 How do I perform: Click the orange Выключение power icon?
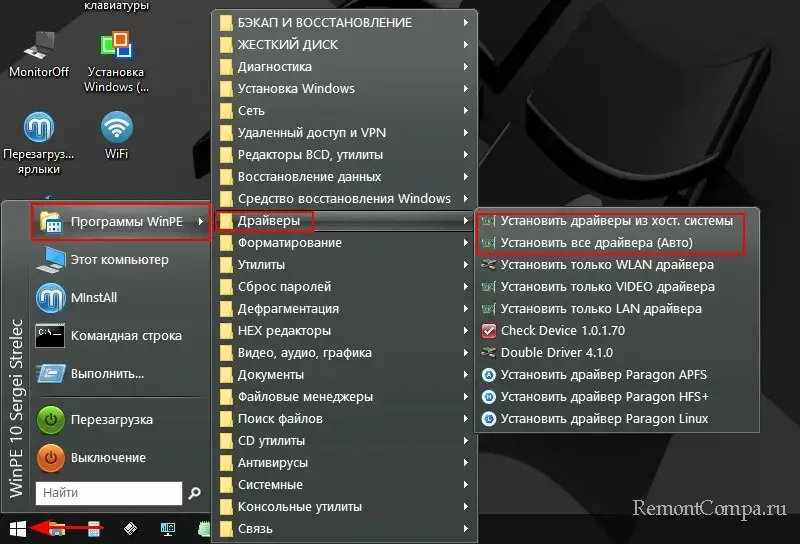click(51, 458)
